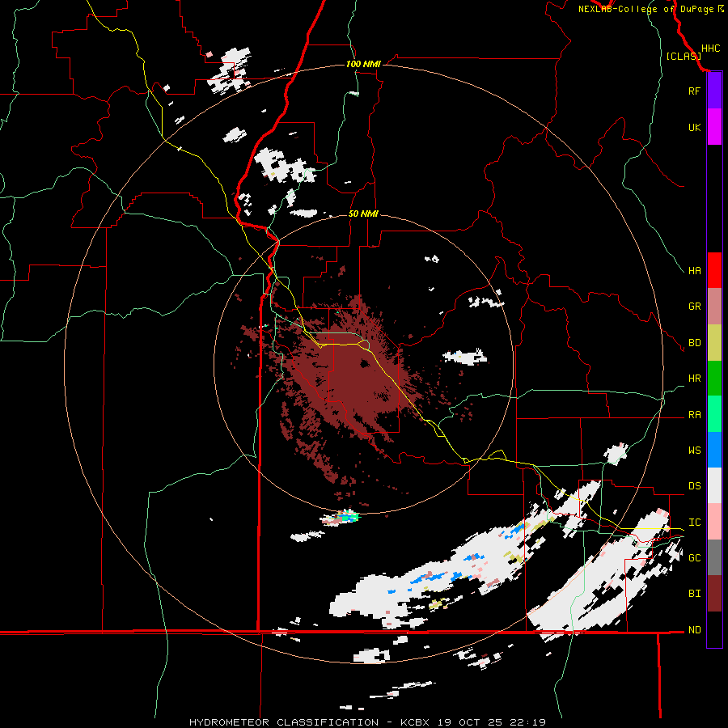
Task: Select the dark green HR legend swatch
Action: click(714, 378)
